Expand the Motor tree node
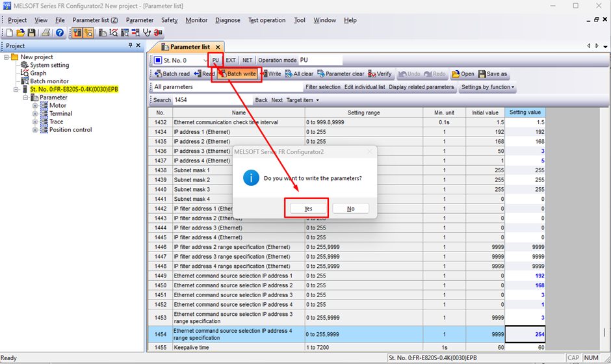 tap(35, 105)
